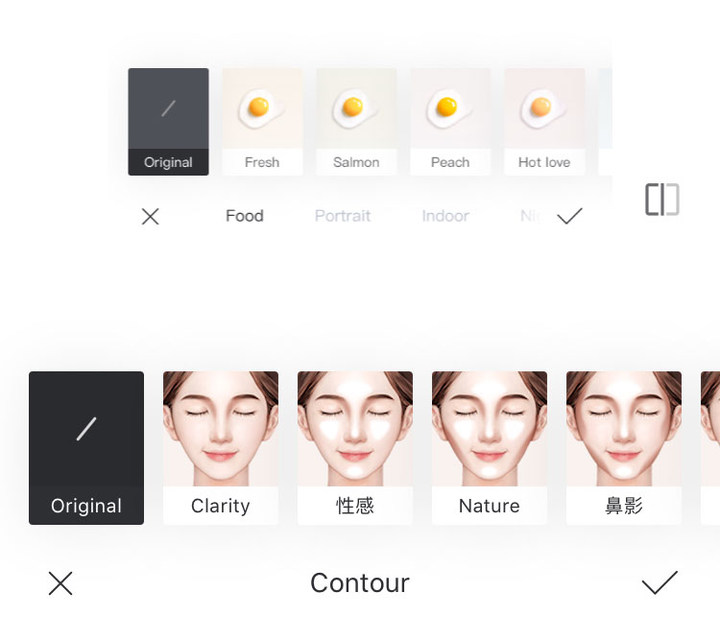The image size is (720, 640).
Task: Apply Contour with the checkmark icon
Action: [659, 583]
